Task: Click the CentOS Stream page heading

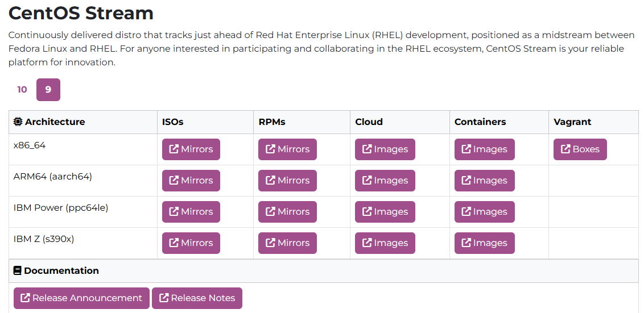Action: pyautogui.click(x=81, y=13)
